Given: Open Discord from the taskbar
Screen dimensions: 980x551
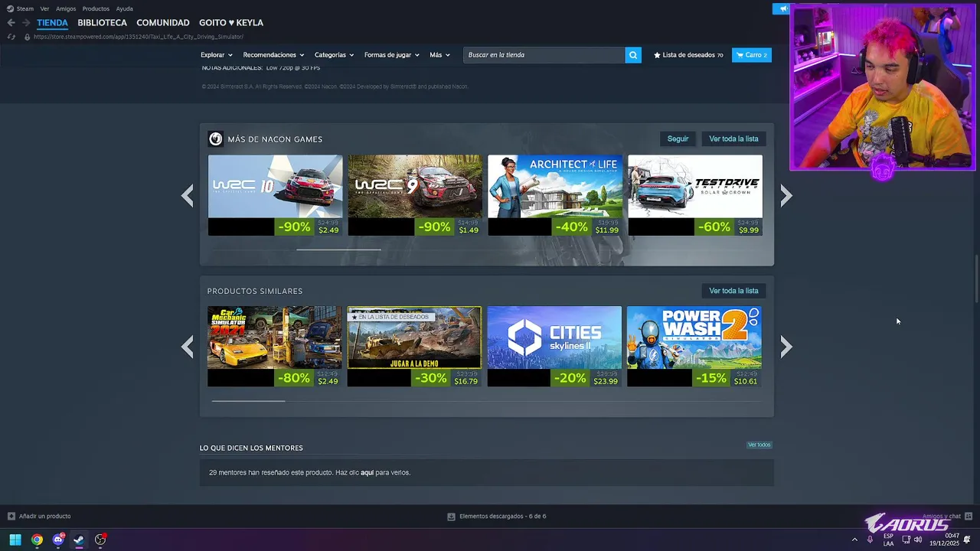Looking at the screenshot, I should (x=58, y=540).
